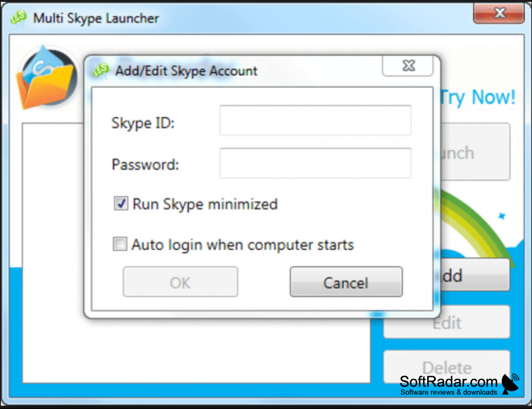Screen dimensions: 532x409
Task: Click the Run Skype minimized label
Action: pyautogui.click(x=205, y=204)
